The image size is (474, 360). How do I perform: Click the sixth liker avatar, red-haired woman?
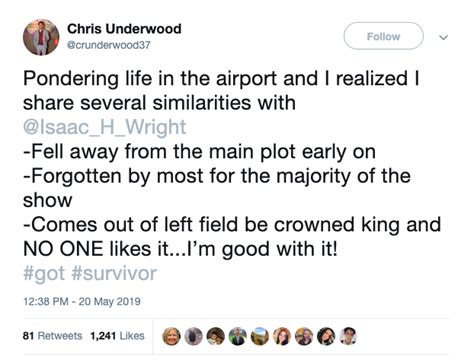282,336
